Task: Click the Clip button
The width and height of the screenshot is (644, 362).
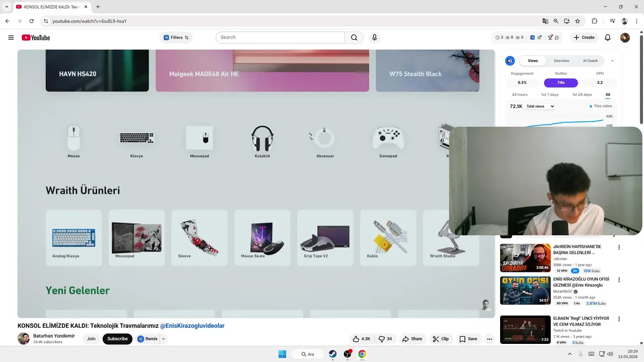Action: pos(441,339)
